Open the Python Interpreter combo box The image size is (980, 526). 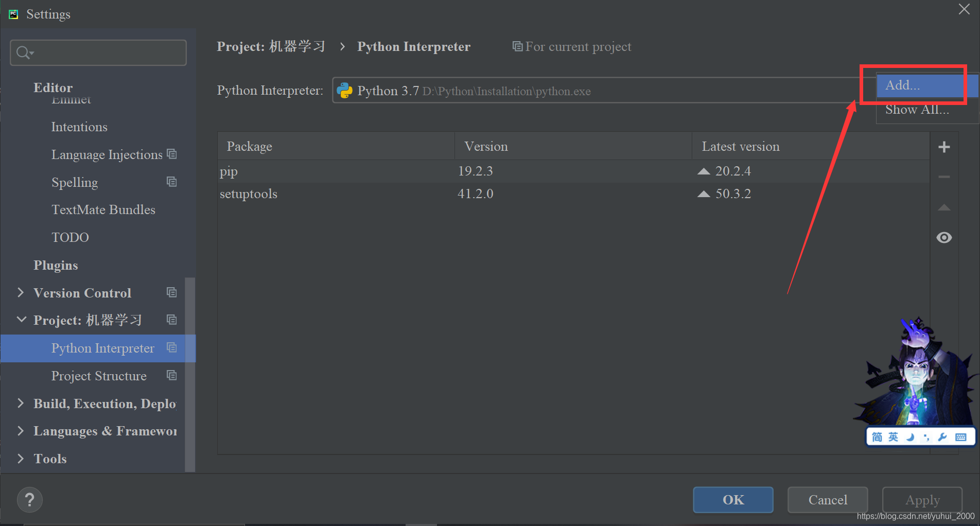pyautogui.click(x=597, y=91)
